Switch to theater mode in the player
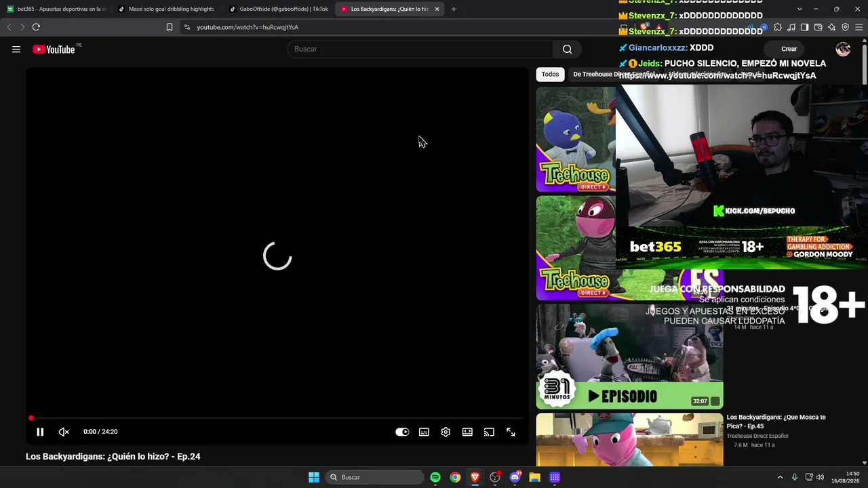This screenshot has height=488, width=868. click(x=467, y=432)
